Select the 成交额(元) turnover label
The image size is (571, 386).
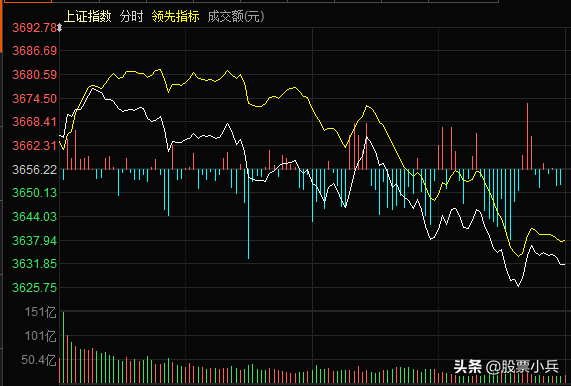click(x=236, y=16)
